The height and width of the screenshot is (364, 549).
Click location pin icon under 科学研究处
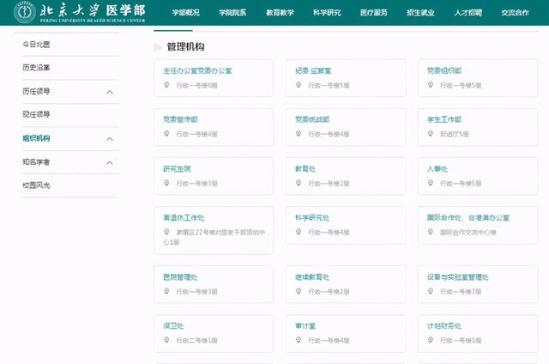[299, 232]
